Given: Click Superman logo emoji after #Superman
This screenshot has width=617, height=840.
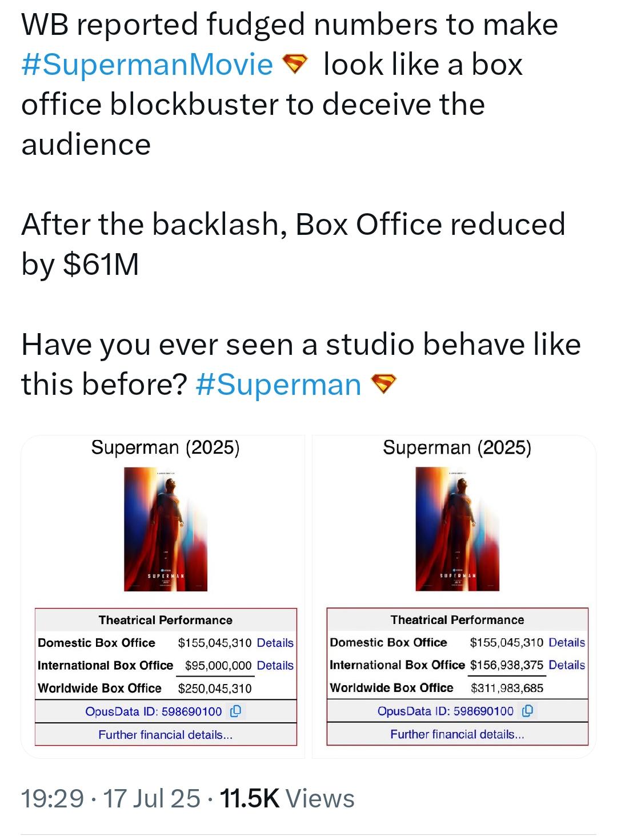Looking at the screenshot, I should (x=383, y=383).
